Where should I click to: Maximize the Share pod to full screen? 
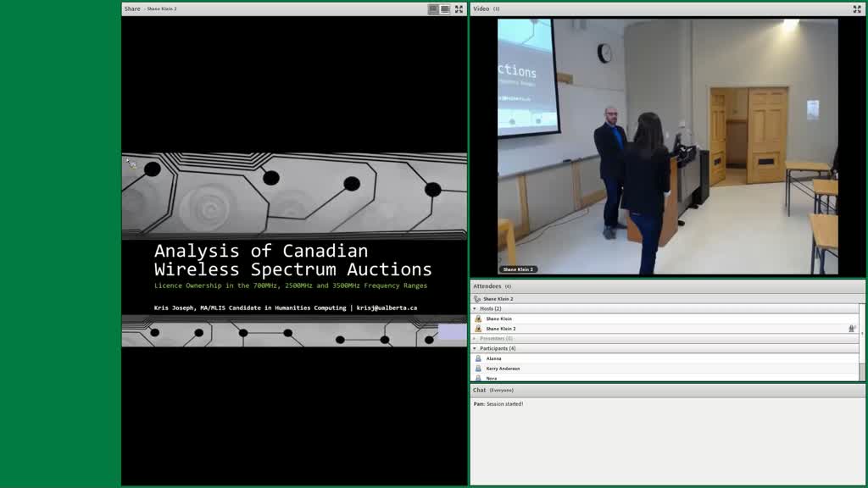[459, 8]
